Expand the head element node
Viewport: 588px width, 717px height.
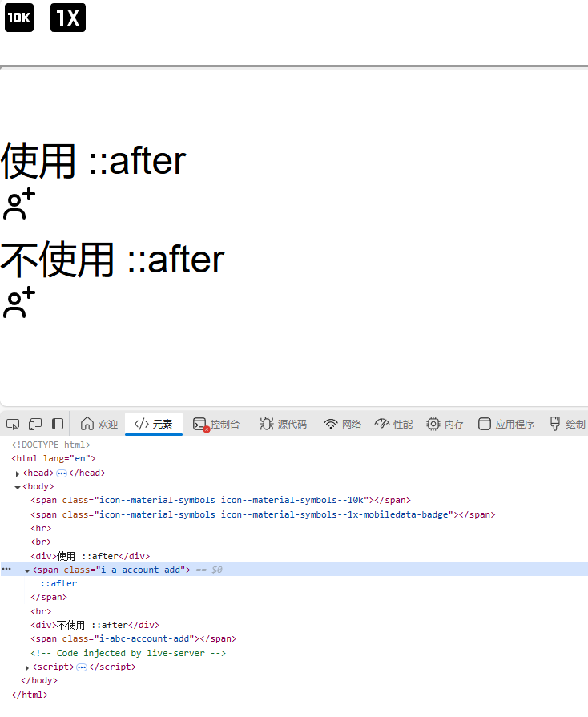18,473
